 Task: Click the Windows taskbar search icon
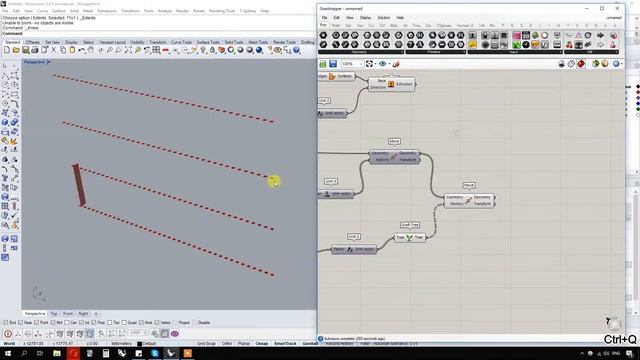(x=24, y=353)
